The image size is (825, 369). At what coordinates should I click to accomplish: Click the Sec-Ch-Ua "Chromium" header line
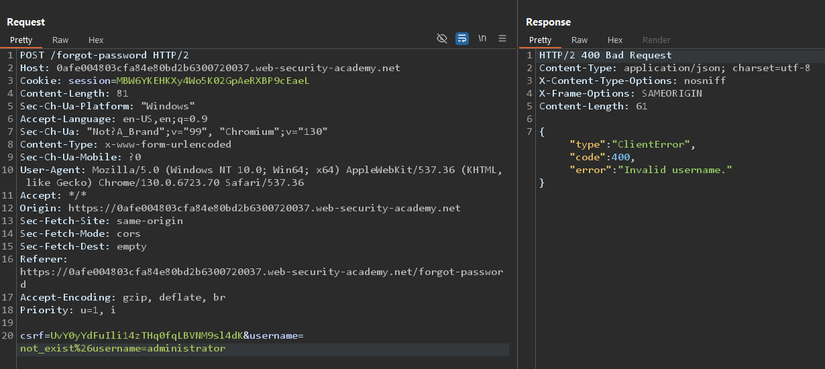(x=174, y=132)
